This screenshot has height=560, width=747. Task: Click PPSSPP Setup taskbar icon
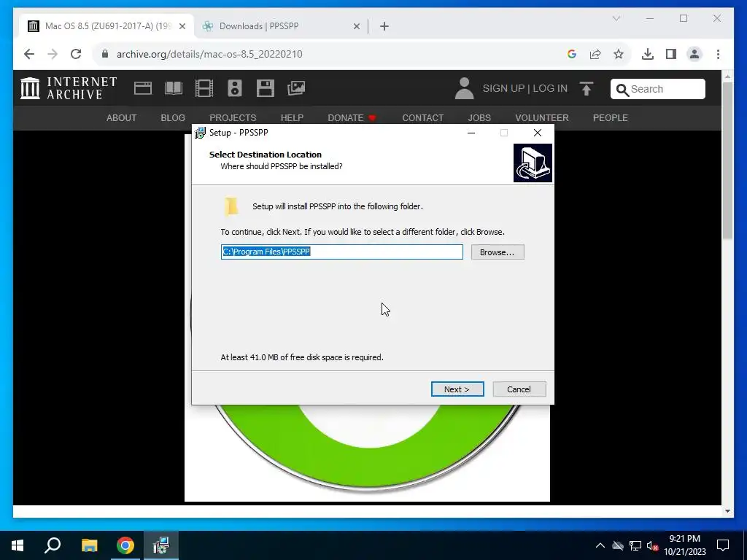[x=161, y=545]
